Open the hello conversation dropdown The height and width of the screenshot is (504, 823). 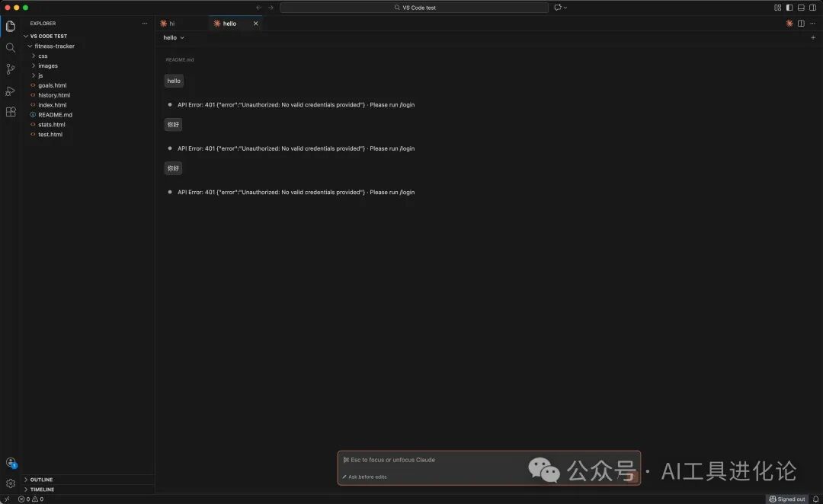(174, 37)
